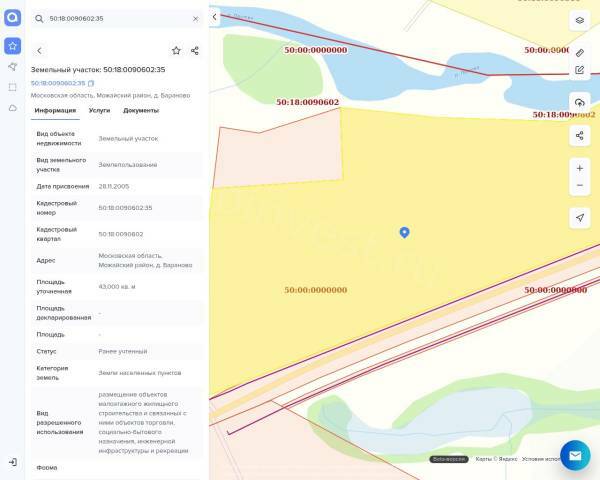Open the Информация tab
Screen dimensions: 600x480
pos(55,110)
